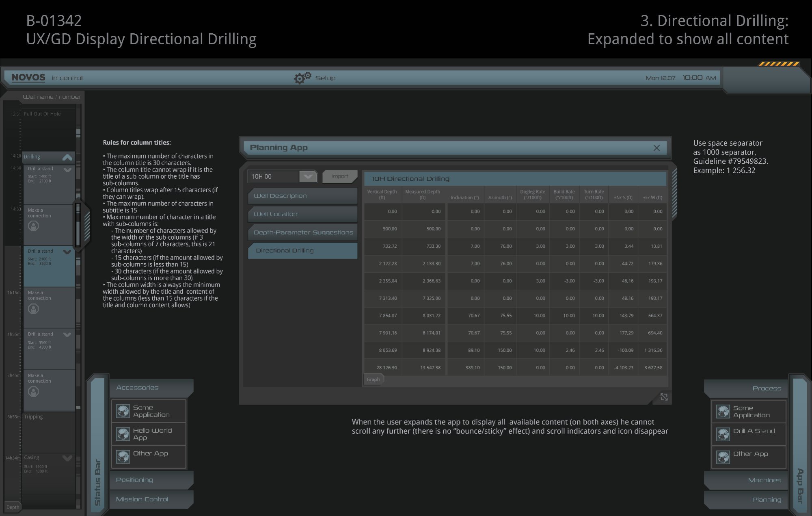812x516 pixels.
Task: Click the NOVOS logo
Action: 28,77
